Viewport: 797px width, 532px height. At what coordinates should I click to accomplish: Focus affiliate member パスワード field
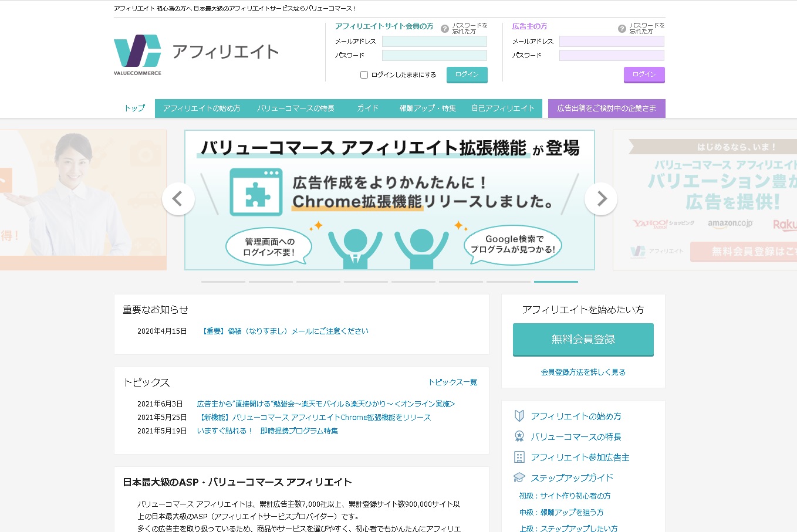tap(434, 56)
